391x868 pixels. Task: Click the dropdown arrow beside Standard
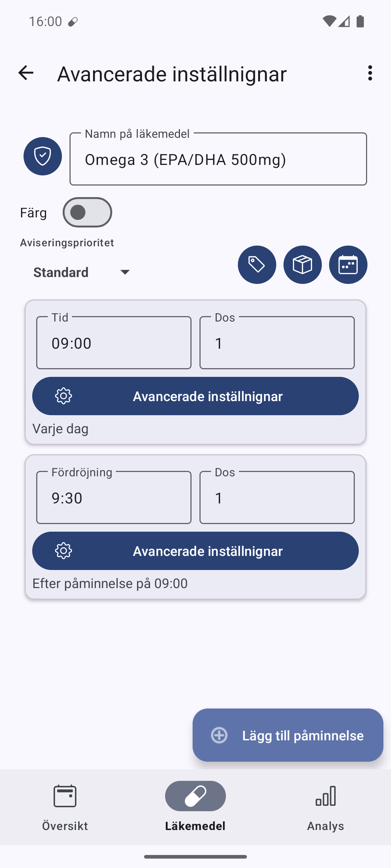click(125, 272)
